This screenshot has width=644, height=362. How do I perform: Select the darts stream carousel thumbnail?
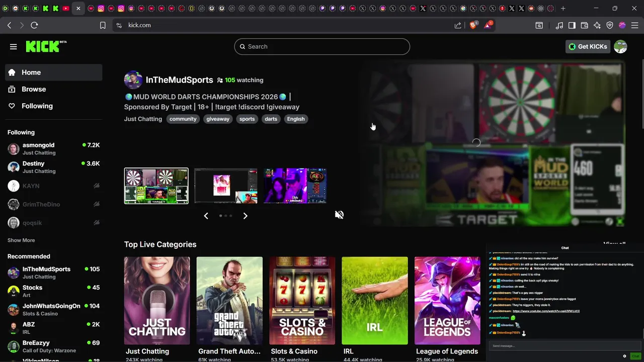[x=156, y=186]
